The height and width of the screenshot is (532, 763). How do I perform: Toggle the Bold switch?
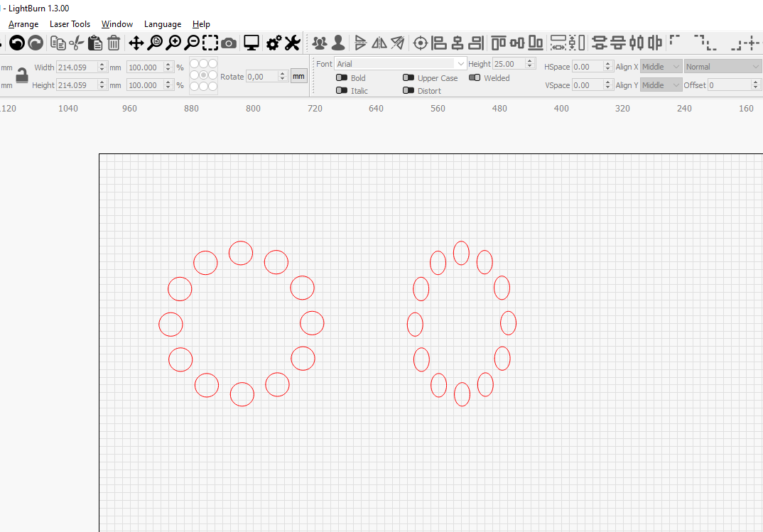click(342, 78)
